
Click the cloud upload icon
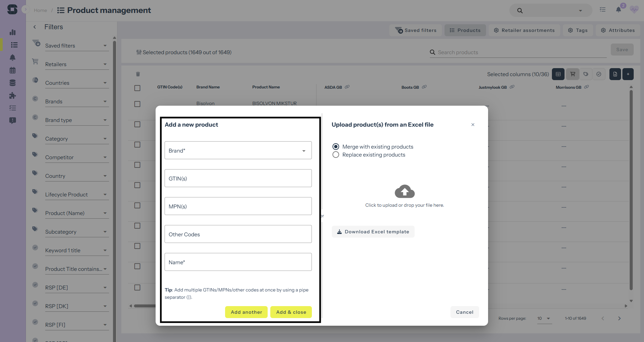click(x=404, y=191)
